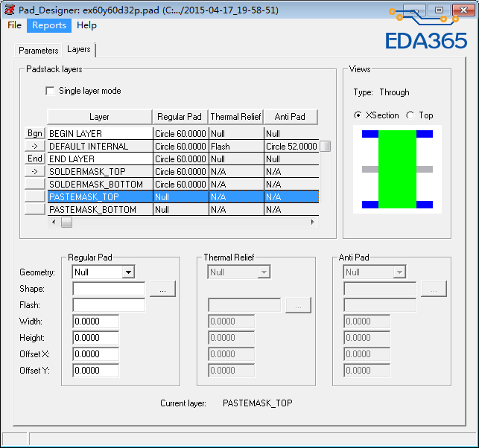Click the Anti Pad column header

point(291,117)
